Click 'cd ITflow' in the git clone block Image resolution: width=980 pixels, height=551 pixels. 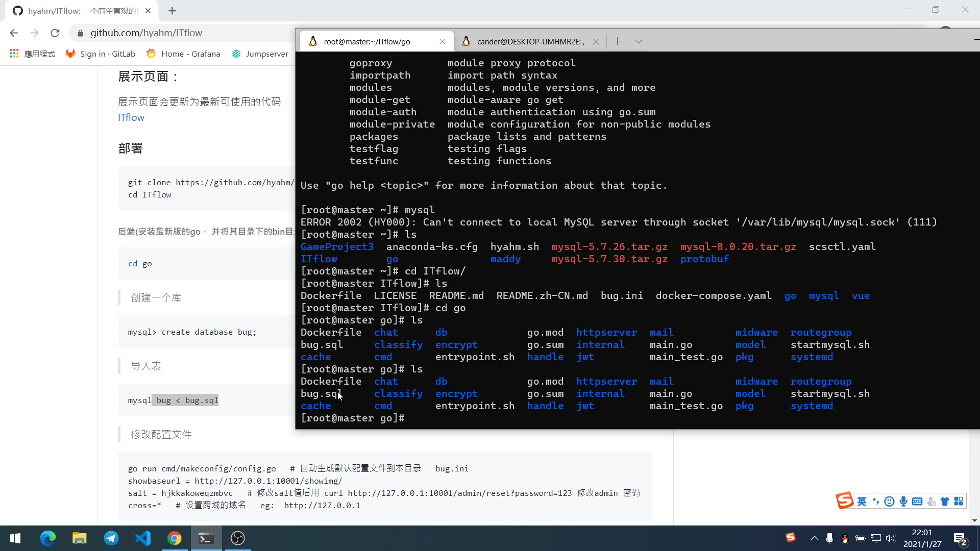(x=150, y=195)
